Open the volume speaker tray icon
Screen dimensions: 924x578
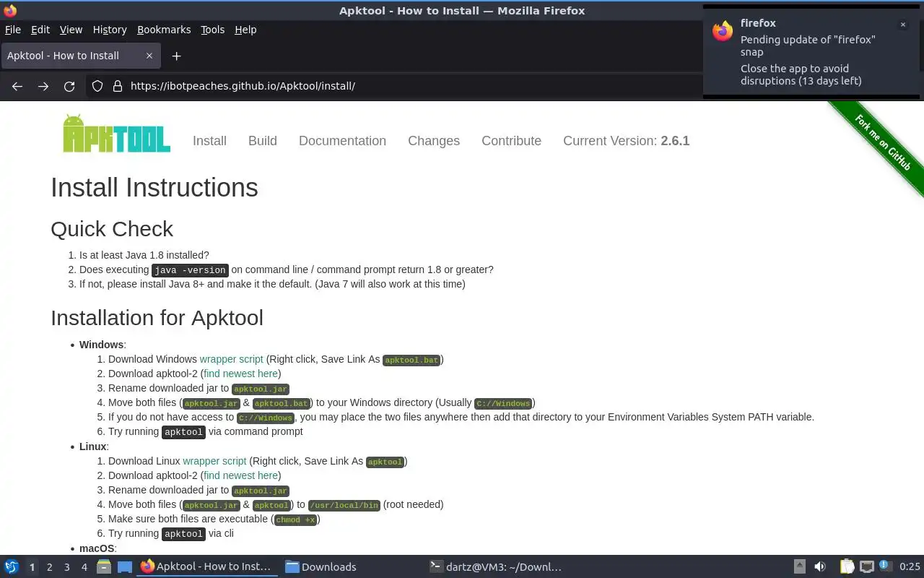(x=820, y=566)
